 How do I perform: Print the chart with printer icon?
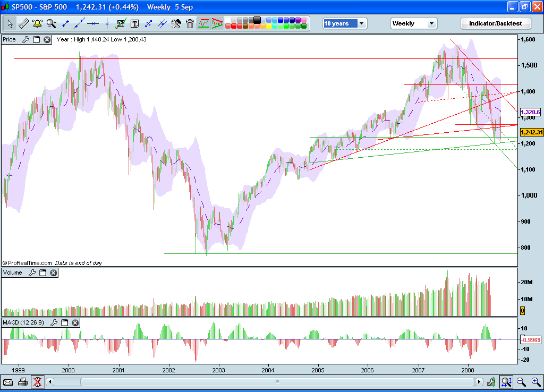[x=23, y=382]
